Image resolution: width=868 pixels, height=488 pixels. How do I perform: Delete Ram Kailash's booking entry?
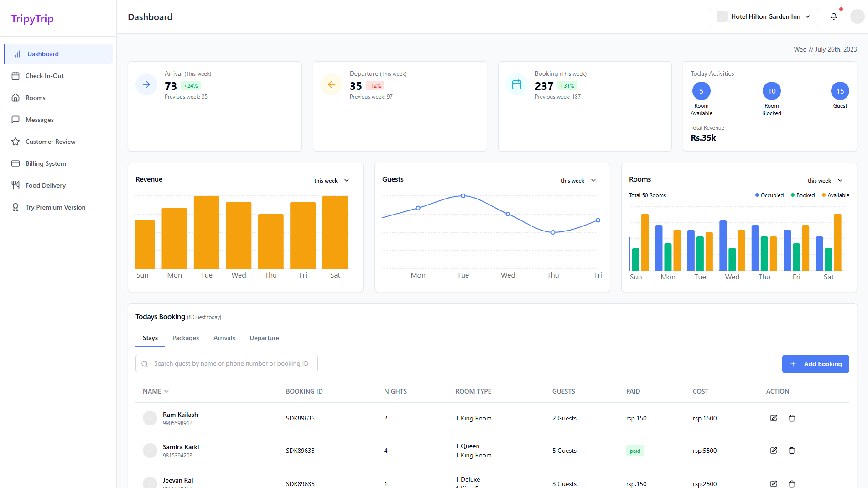point(791,418)
